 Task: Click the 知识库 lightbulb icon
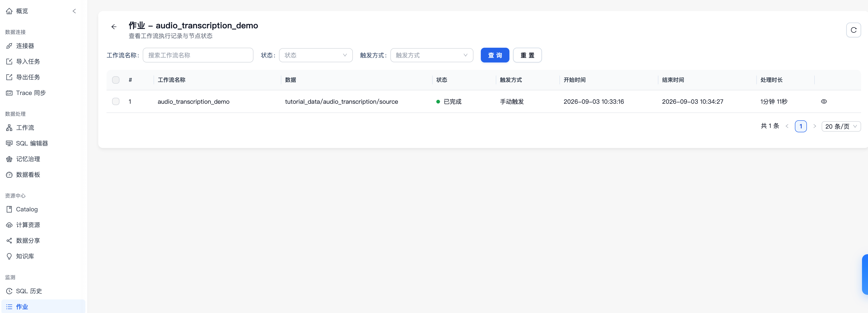pos(9,256)
